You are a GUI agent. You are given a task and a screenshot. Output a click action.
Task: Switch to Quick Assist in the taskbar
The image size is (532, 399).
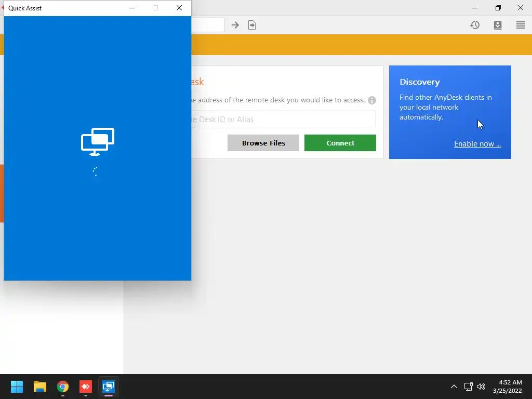108,387
